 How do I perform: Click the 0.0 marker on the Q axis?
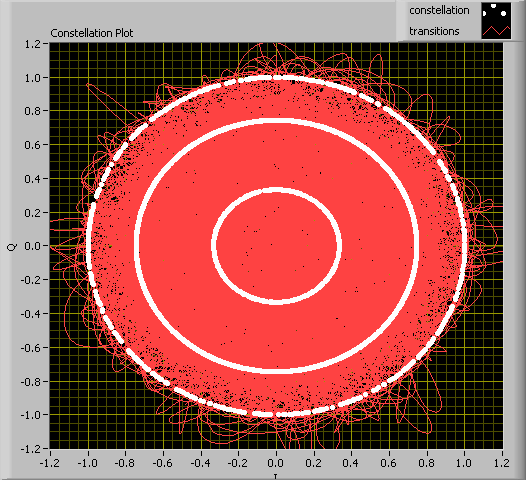32,246
